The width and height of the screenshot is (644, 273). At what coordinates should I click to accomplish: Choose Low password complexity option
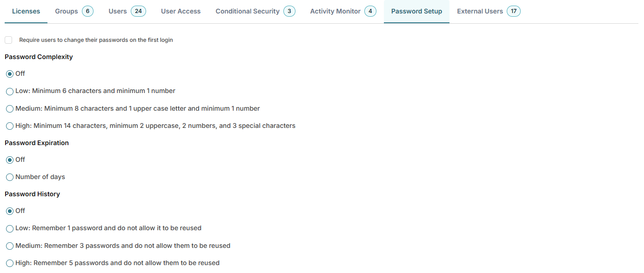(x=10, y=92)
